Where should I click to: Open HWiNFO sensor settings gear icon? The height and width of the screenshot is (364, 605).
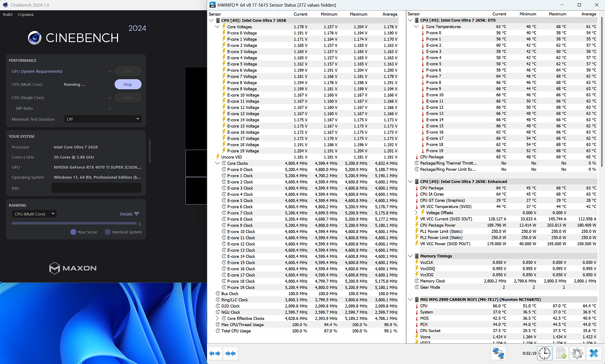click(577, 353)
